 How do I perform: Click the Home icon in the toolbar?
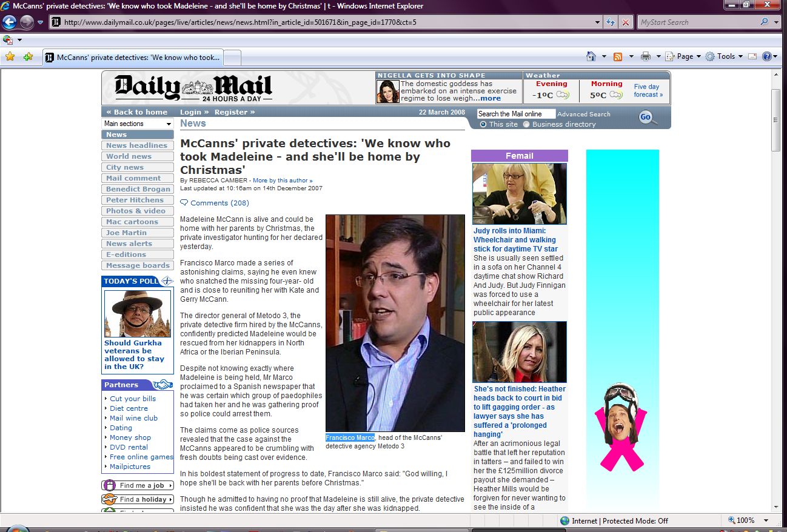(591, 56)
